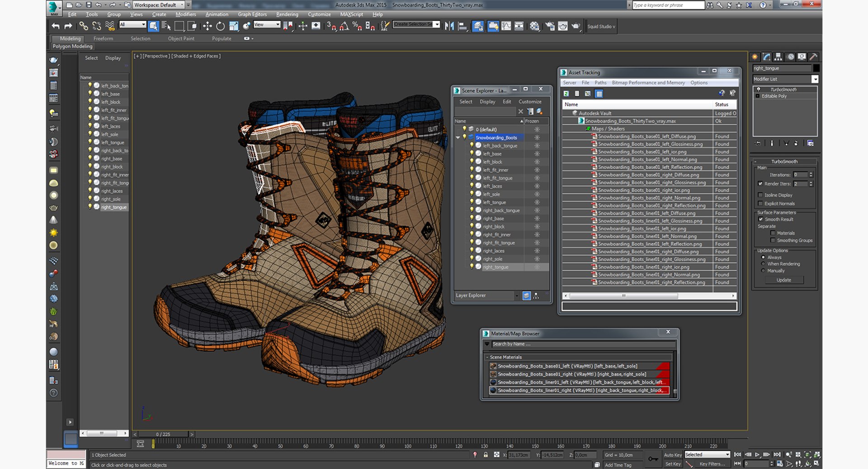Screen dimensions: 868x469
Task: Check Separate by Smoothing Groups checkbox
Action: (x=773, y=240)
